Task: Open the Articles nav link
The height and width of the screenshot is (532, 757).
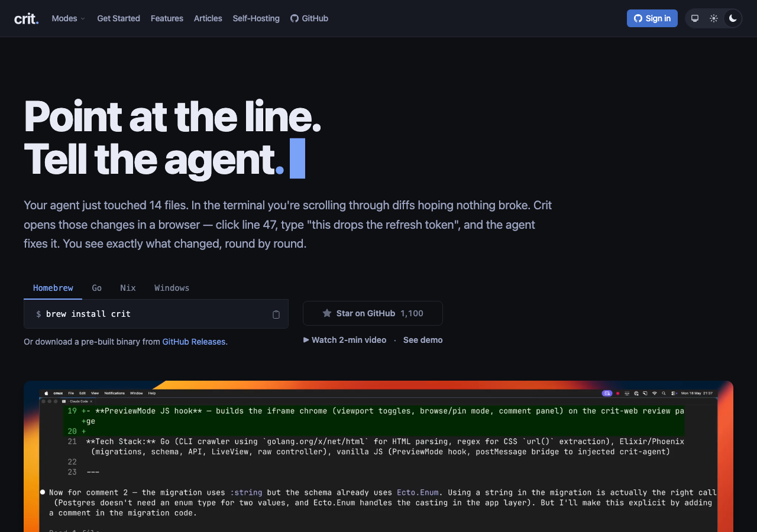Action: pyautogui.click(x=208, y=18)
